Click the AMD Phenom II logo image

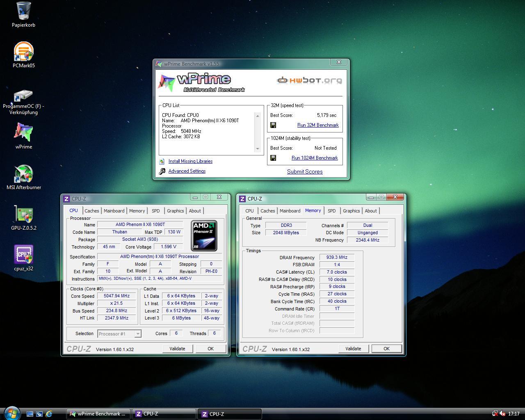[204, 235]
